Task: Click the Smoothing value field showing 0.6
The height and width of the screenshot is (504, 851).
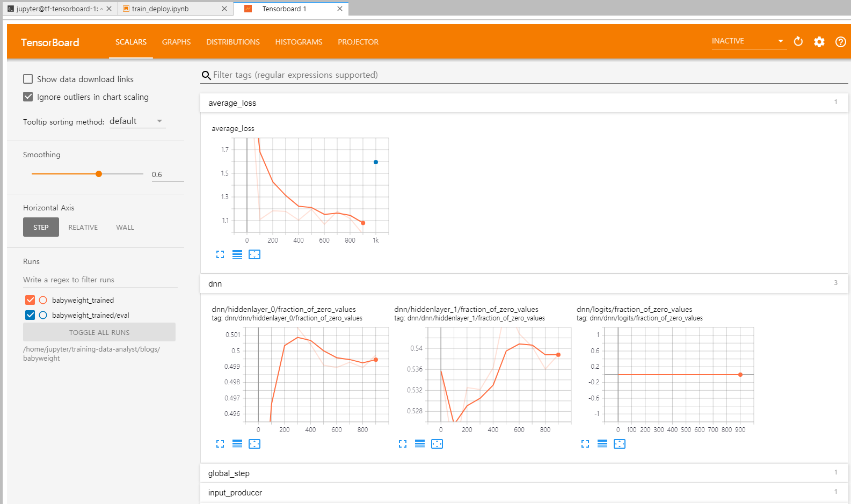Action: point(168,174)
